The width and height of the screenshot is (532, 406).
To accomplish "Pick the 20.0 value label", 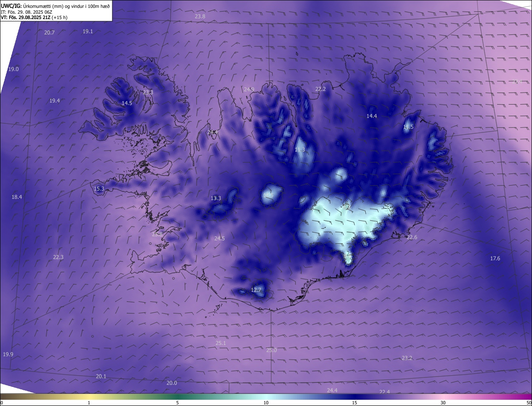I will (172, 383).
